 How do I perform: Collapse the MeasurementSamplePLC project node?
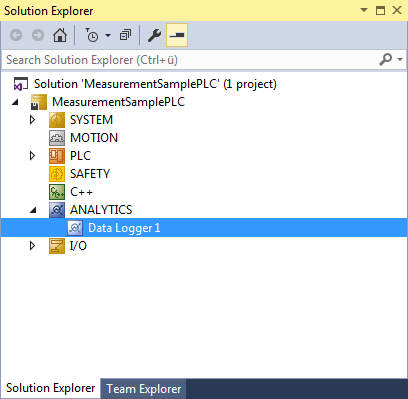tap(15, 102)
